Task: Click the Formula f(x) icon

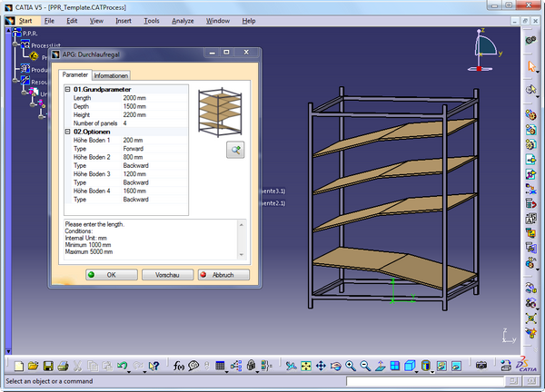Action: 179,366
